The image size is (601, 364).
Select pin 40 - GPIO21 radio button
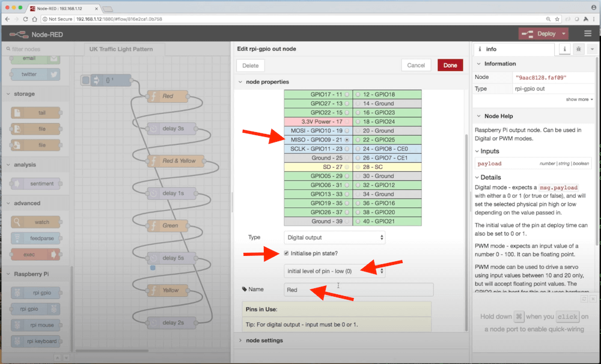coord(358,221)
